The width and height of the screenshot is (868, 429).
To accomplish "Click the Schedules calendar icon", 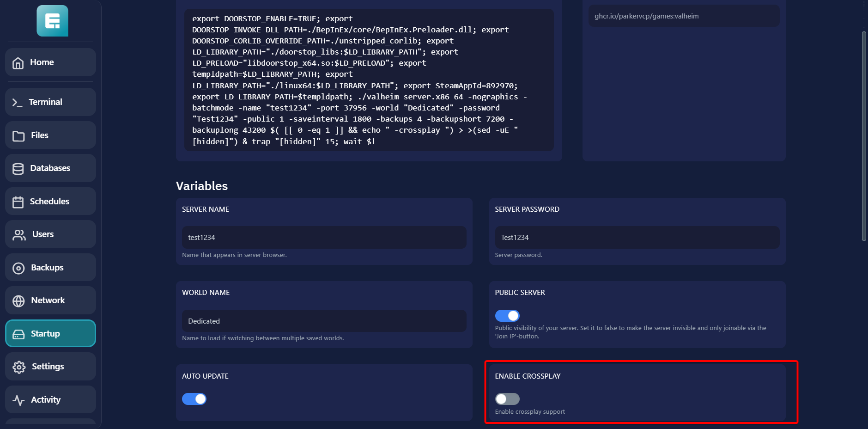I will click(18, 202).
